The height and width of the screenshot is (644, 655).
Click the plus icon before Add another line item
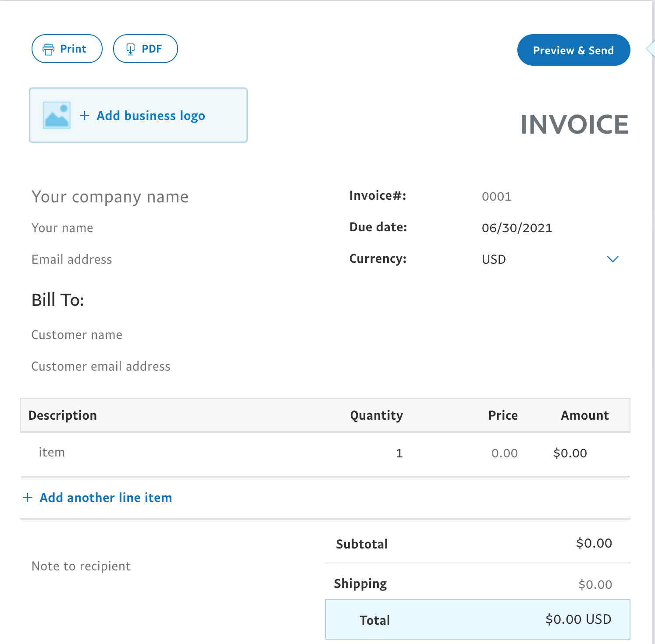[x=28, y=498]
